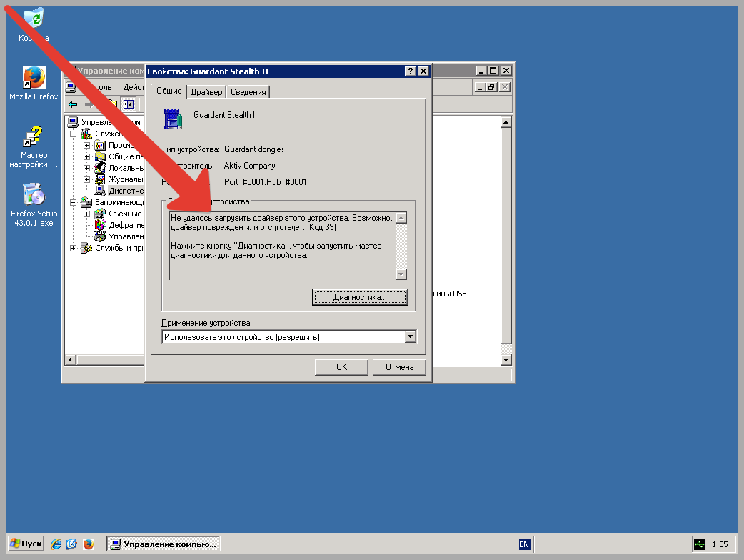744x560 pixels.
Task: Switch to the Сведения tab
Action: (248, 92)
